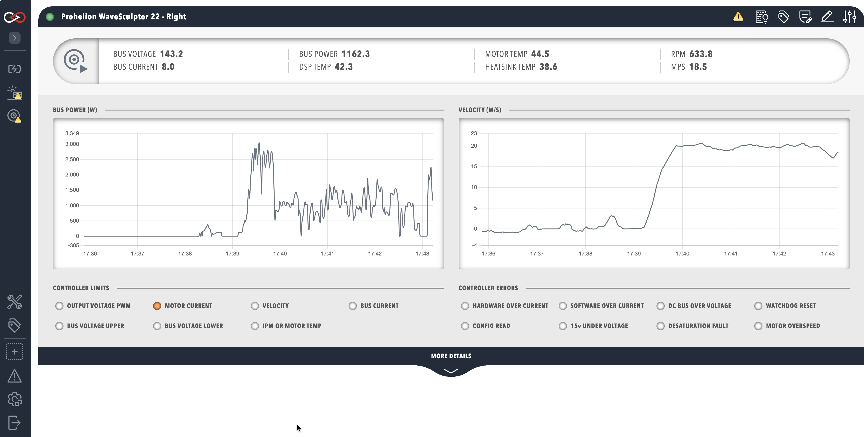Image resolution: width=868 pixels, height=437 pixels.
Task: Select the Bus Current limit indicator
Action: coord(353,306)
